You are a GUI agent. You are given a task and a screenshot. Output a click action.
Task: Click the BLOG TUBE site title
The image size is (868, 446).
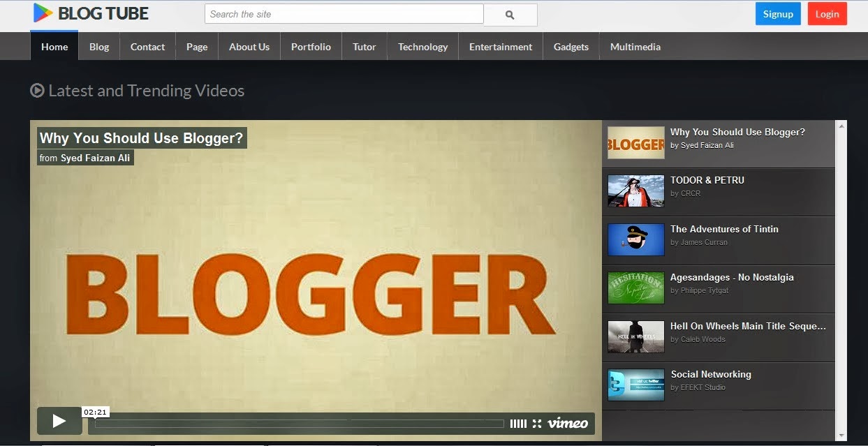(103, 13)
